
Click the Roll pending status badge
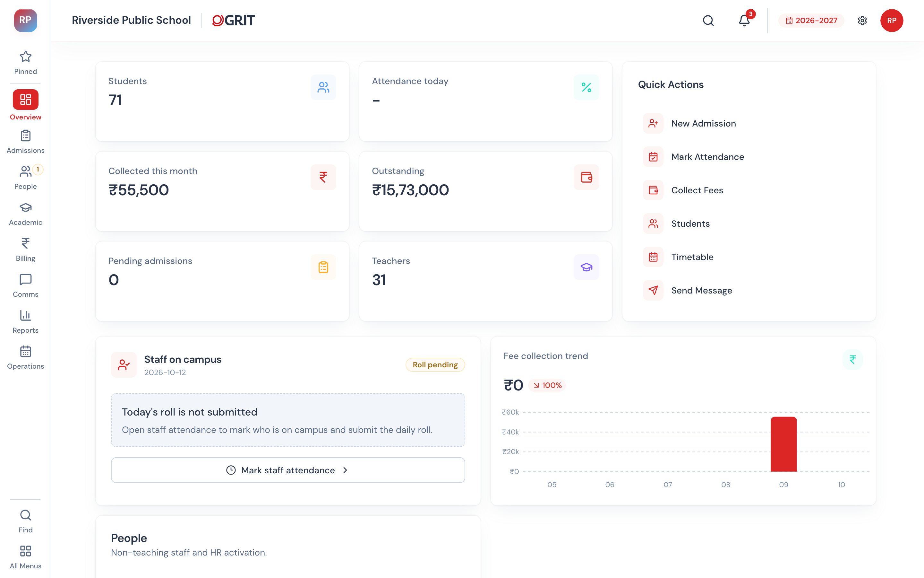click(x=435, y=365)
